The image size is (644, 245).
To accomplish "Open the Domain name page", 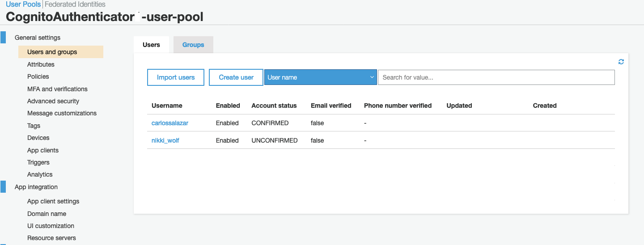I will point(47,214).
